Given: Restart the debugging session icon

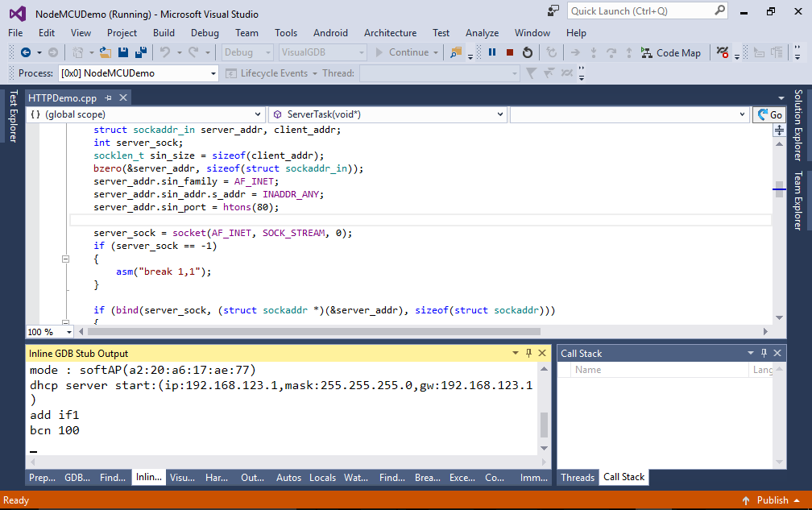Looking at the screenshot, I should pyautogui.click(x=527, y=52).
